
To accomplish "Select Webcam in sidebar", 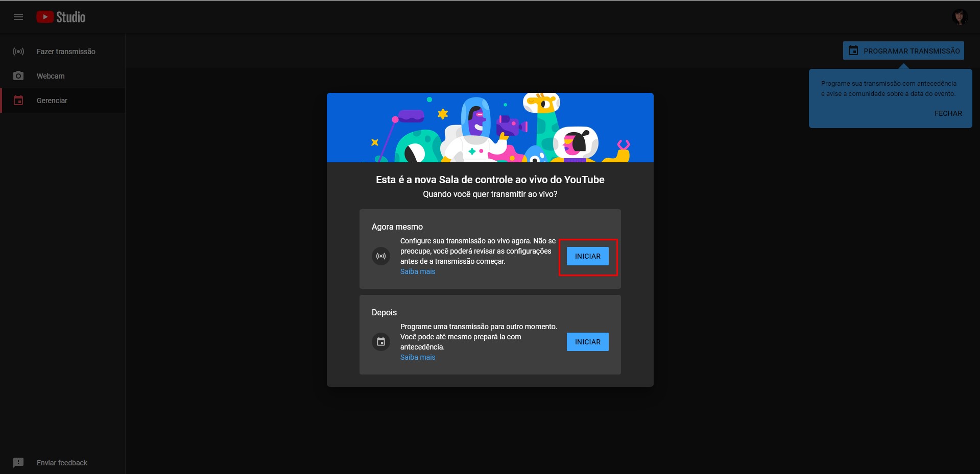I will (62, 76).
